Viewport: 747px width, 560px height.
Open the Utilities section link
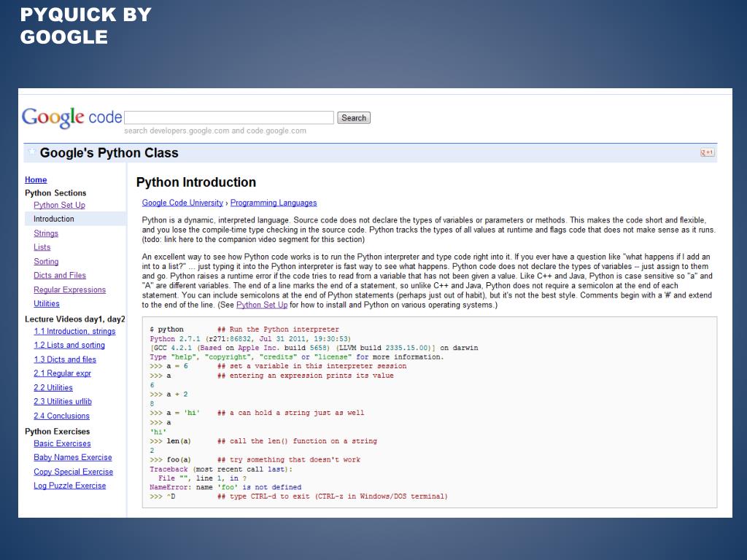pyautogui.click(x=47, y=303)
